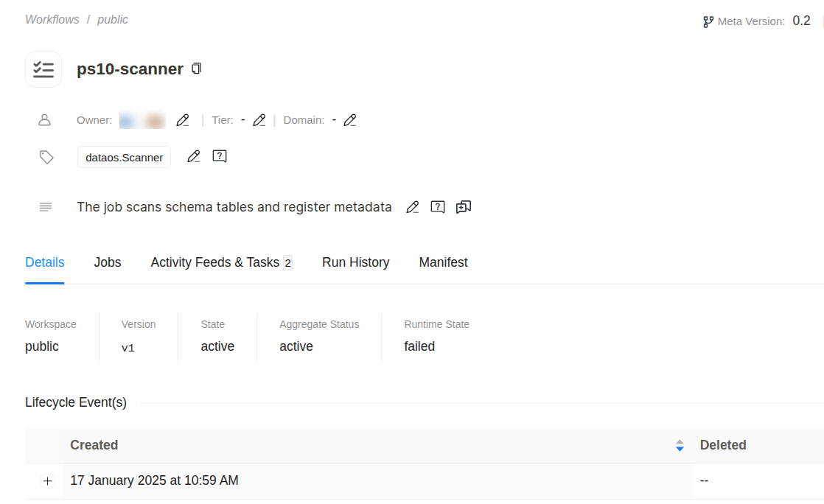Request description update via question icon
824x504 pixels.
click(438, 207)
